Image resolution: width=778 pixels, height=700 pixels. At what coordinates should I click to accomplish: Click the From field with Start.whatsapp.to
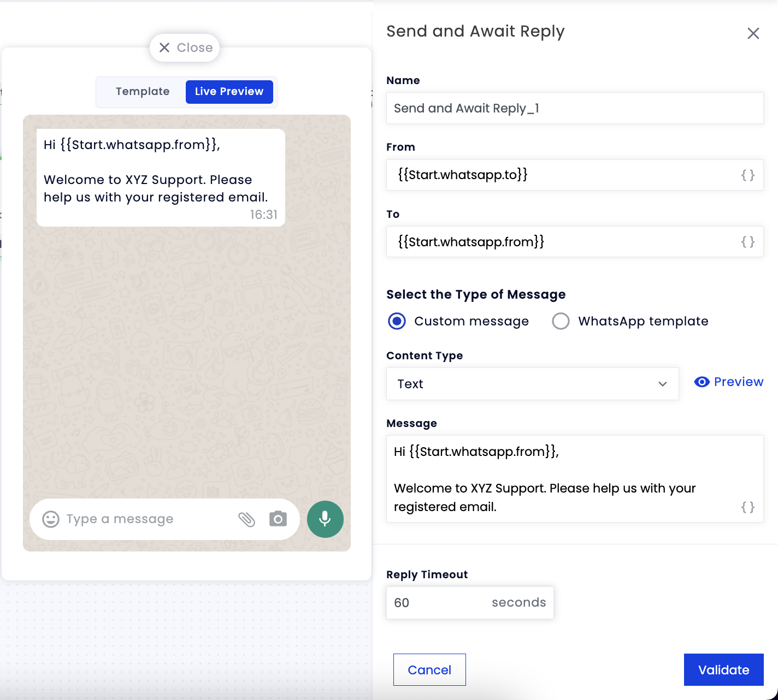coord(575,175)
